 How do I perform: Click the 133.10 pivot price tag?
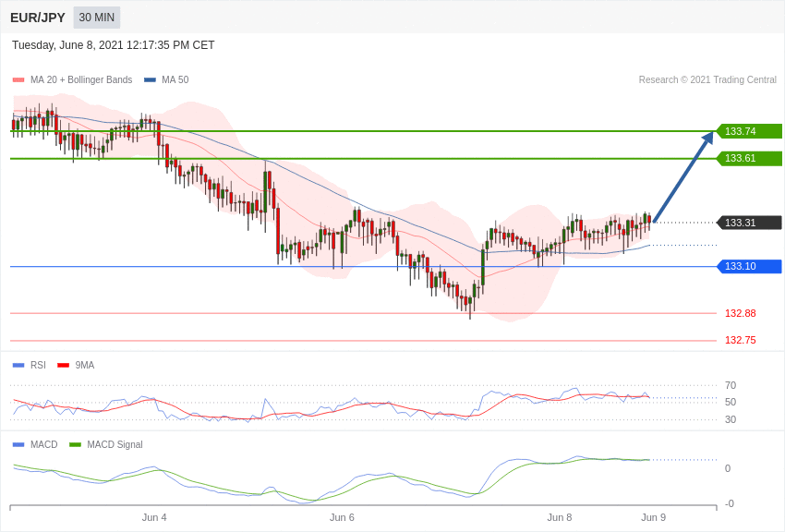[x=750, y=266]
